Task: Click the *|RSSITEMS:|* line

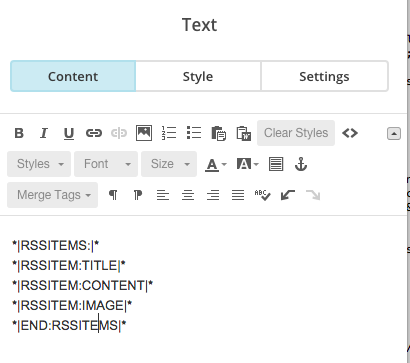Action: point(56,246)
